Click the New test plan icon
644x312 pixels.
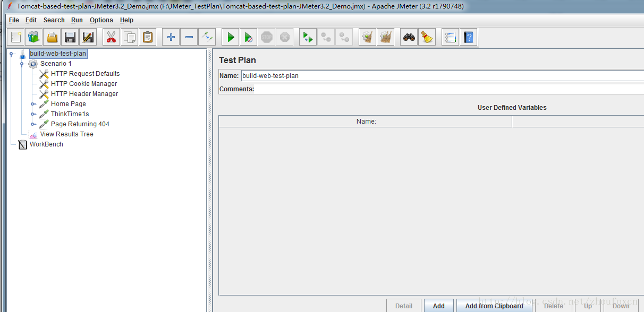click(16, 37)
